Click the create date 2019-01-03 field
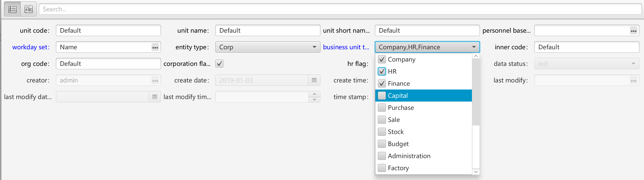This screenshot has width=644, height=180. click(262, 80)
